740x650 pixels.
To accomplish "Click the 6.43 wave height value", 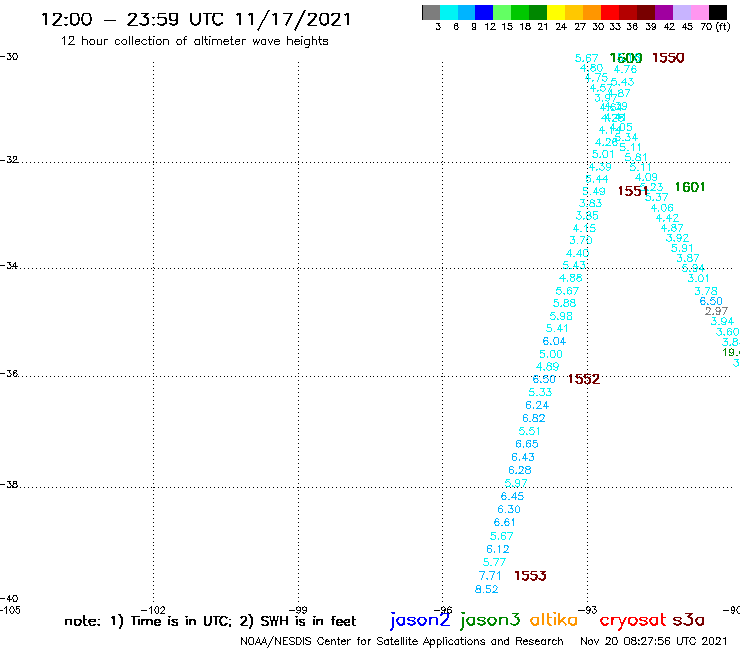I will point(523,457).
